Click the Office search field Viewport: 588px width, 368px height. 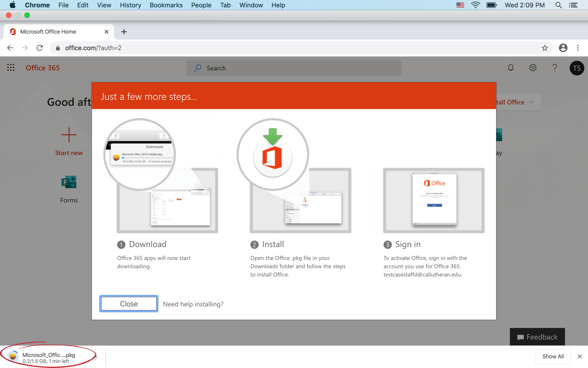pyautogui.click(x=294, y=68)
